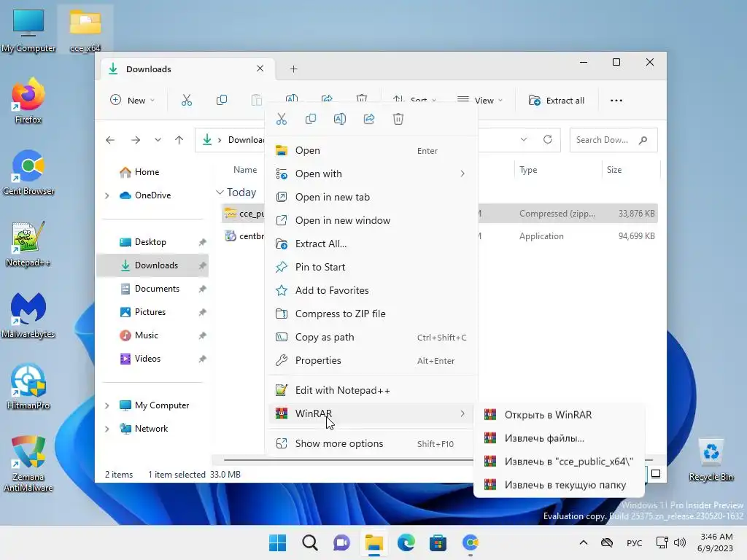747x560 pixels.
Task: Click the Up one level arrow
Action: [x=179, y=140]
